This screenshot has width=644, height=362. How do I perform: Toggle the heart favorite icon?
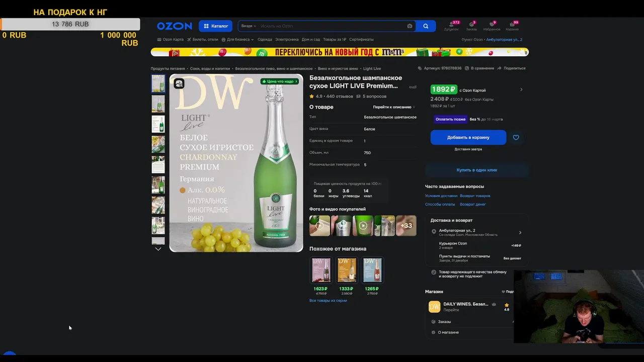(x=516, y=137)
